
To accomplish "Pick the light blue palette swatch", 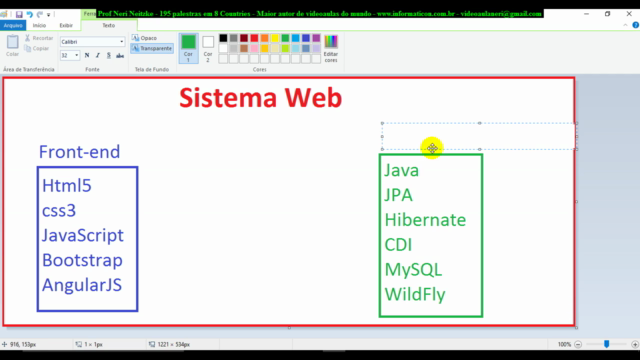I will 296,38.
